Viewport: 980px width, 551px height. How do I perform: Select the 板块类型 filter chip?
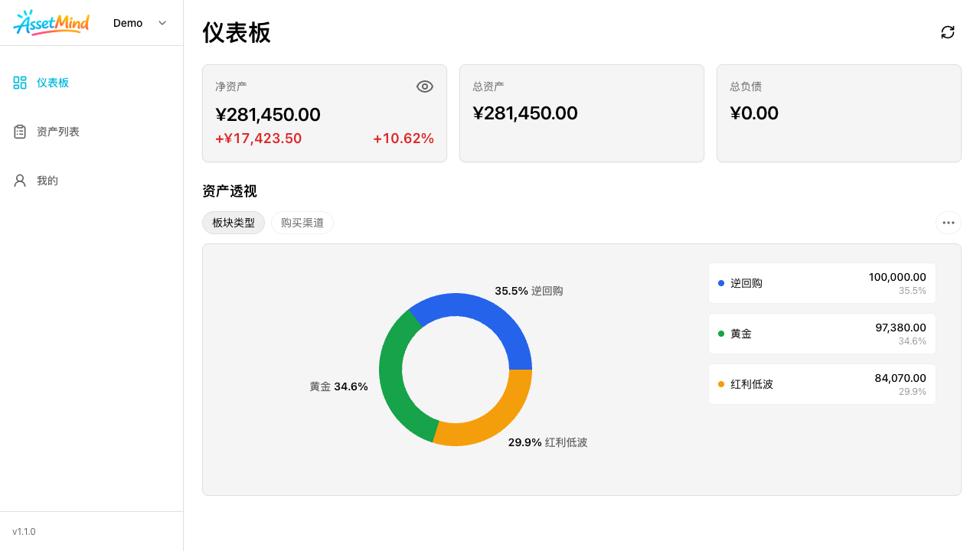234,223
